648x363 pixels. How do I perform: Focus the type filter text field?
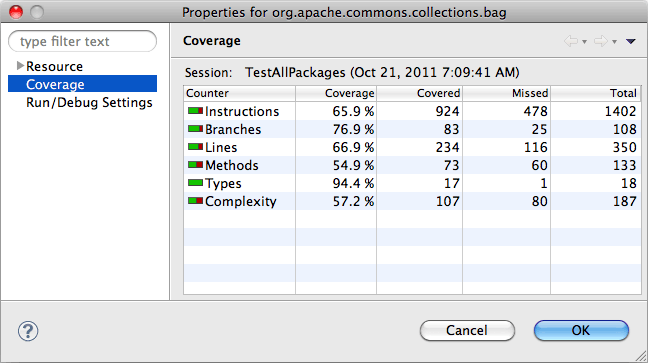82,41
